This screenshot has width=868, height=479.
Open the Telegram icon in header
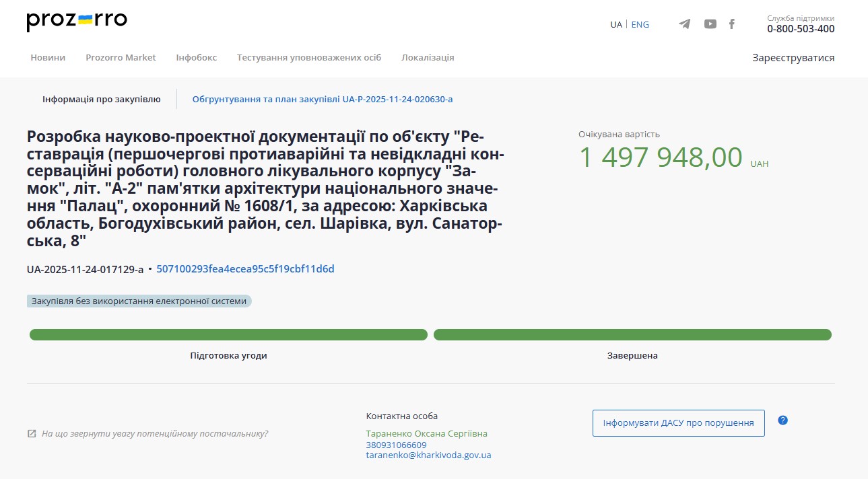pos(684,24)
